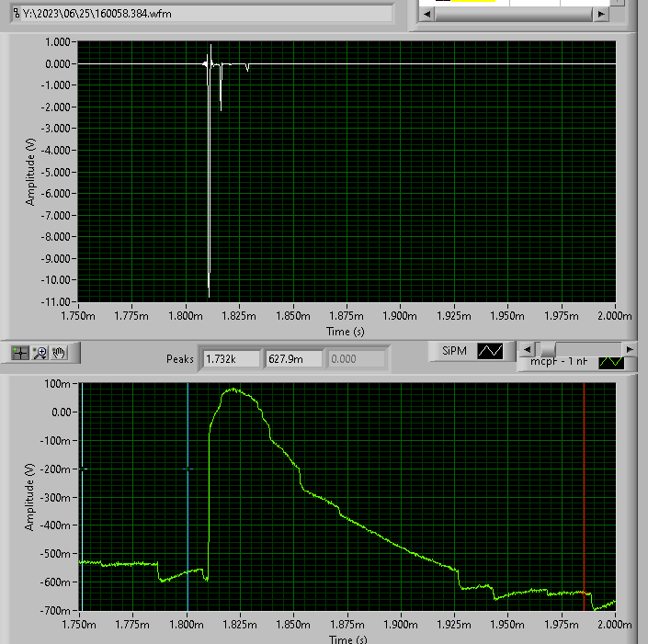
Task: Click the -200m tick label on lower graph
Action: (x=55, y=469)
